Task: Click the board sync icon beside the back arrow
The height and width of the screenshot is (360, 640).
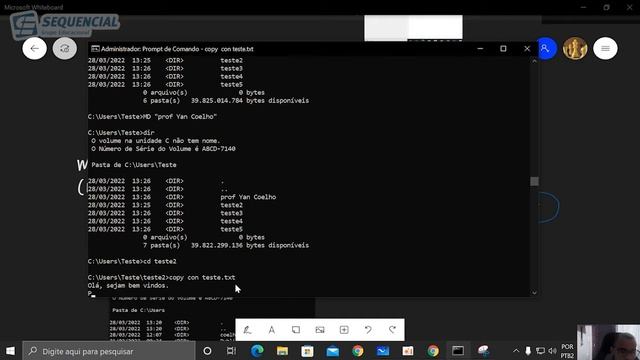Action: [x=64, y=49]
